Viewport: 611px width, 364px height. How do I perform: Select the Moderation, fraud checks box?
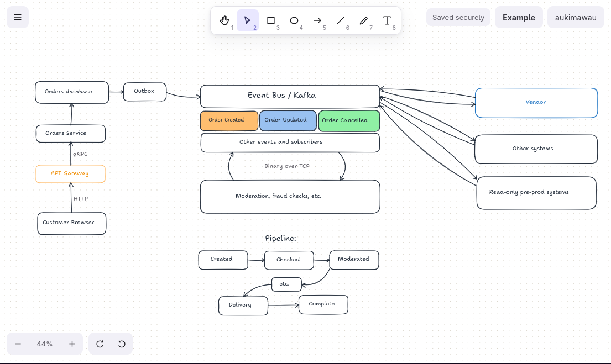[290, 197]
